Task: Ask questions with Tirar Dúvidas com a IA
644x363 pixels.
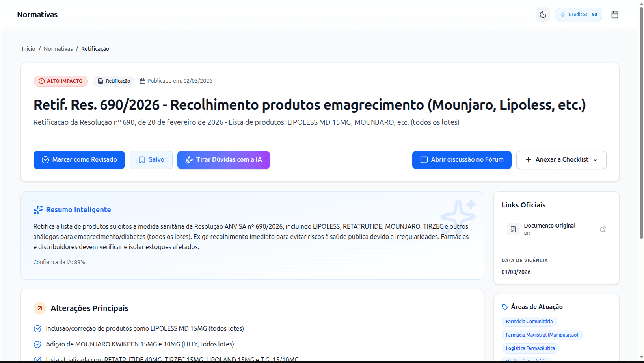Action: (223, 160)
